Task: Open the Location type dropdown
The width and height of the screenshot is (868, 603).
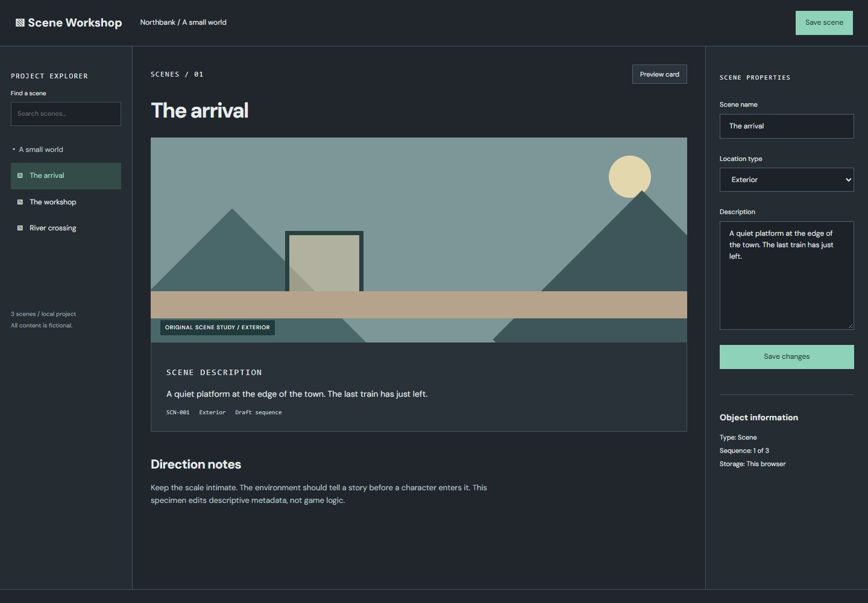Action: (x=787, y=180)
